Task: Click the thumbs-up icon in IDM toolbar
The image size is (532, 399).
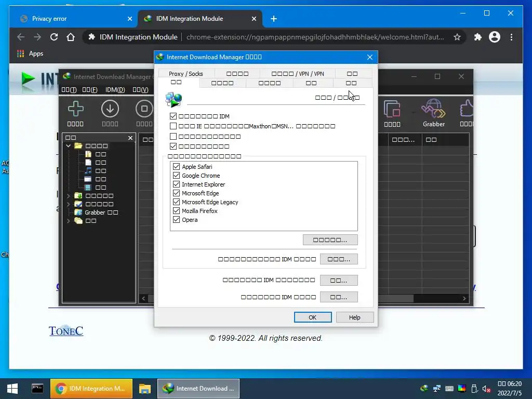Action: pos(467,109)
